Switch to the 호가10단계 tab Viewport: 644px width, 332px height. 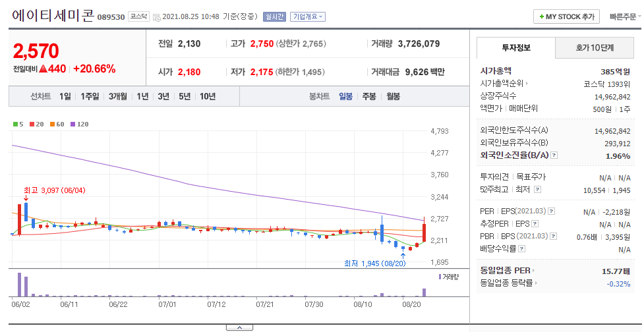[595, 47]
